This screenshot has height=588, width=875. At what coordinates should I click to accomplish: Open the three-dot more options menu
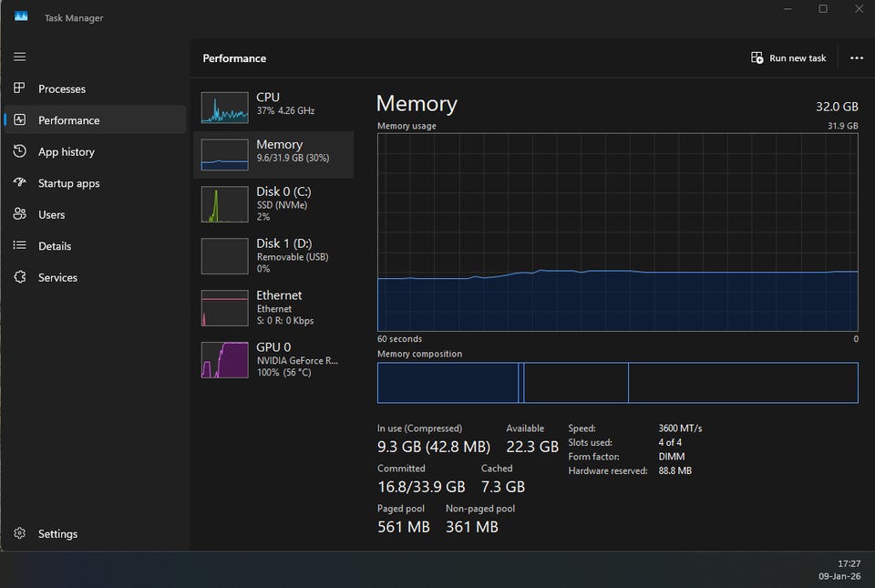(x=857, y=58)
